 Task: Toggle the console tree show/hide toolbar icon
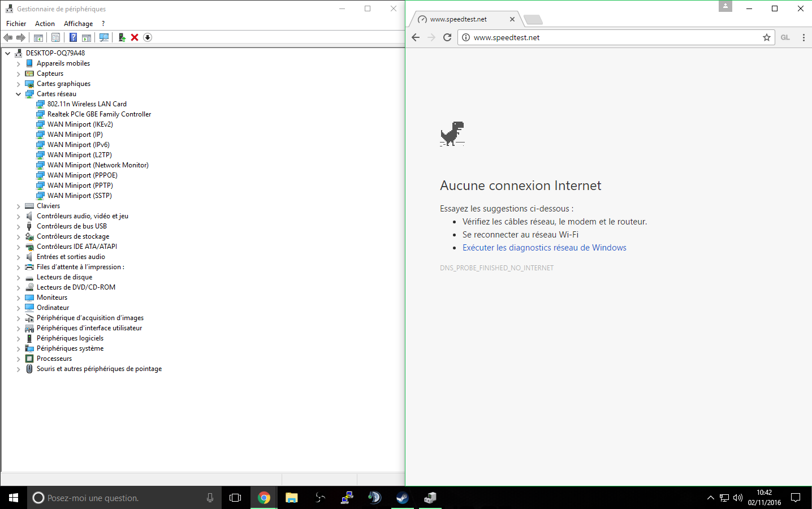click(x=38, y=37)
